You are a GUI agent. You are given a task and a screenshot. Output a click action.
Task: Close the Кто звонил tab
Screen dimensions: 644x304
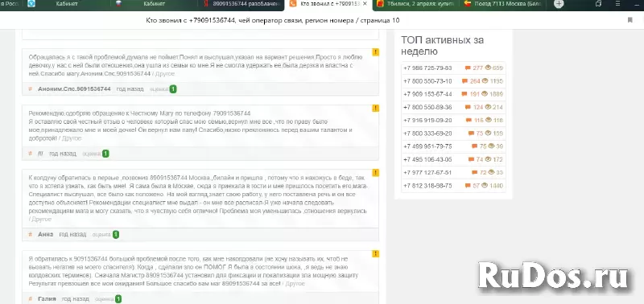tap(365, 4)
